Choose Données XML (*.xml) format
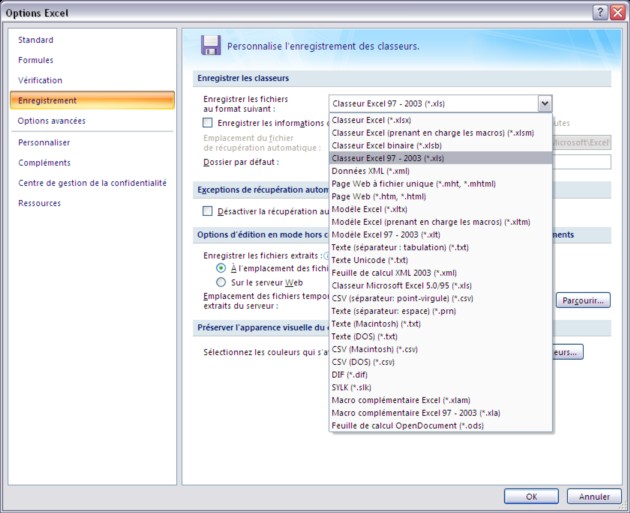630x513 pixels. pos(440,171)
